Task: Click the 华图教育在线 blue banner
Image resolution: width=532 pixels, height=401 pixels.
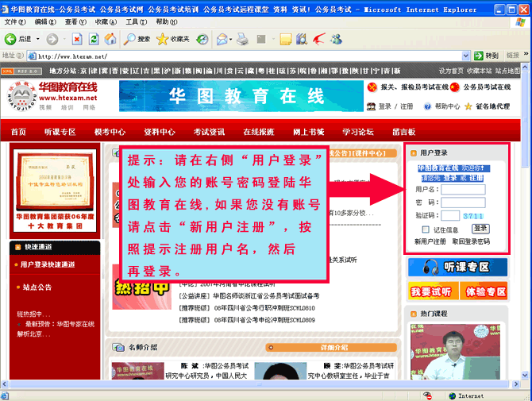Action: click(x=241, y=96)
